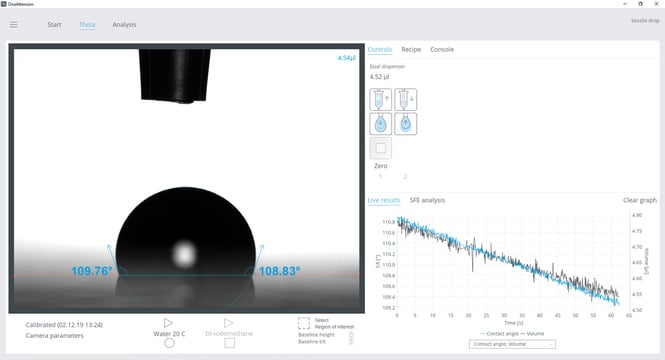Start the Water 20 C play icon
The width and height of the screenshot is (665, 360).
(168, 323)
